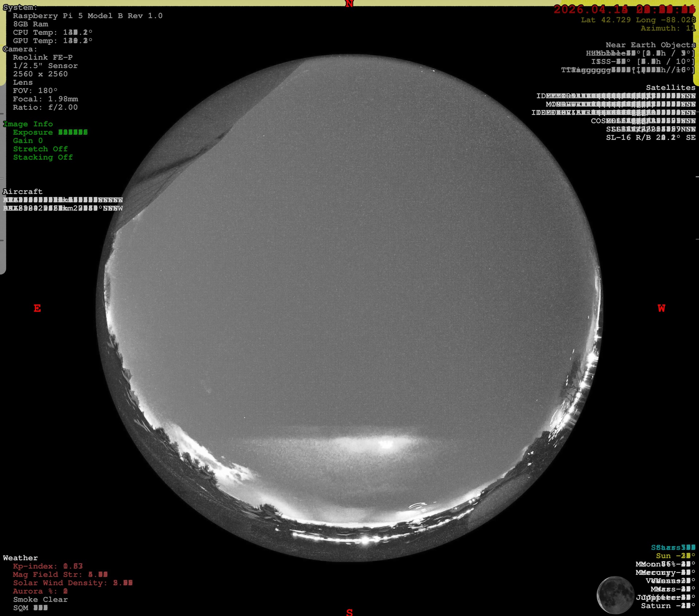Click the red W compass marker
699x616 pixels.
(661, 308)
